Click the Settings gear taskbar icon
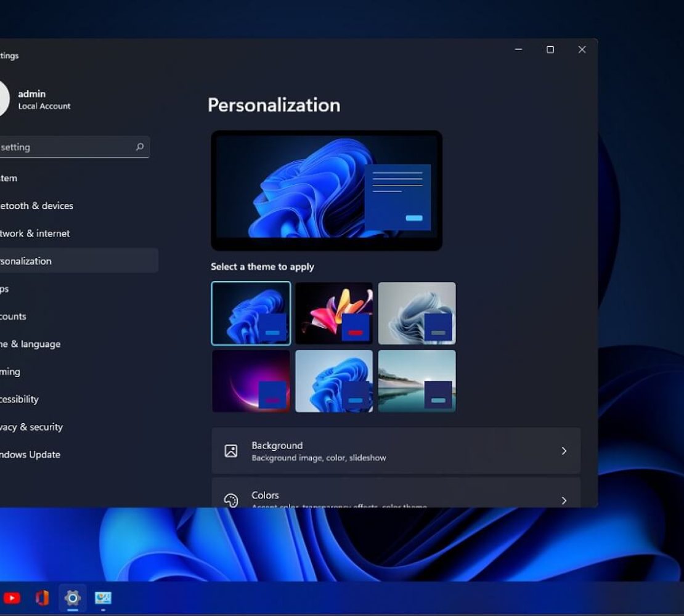 pyautogui.click(x=73, y=598)
